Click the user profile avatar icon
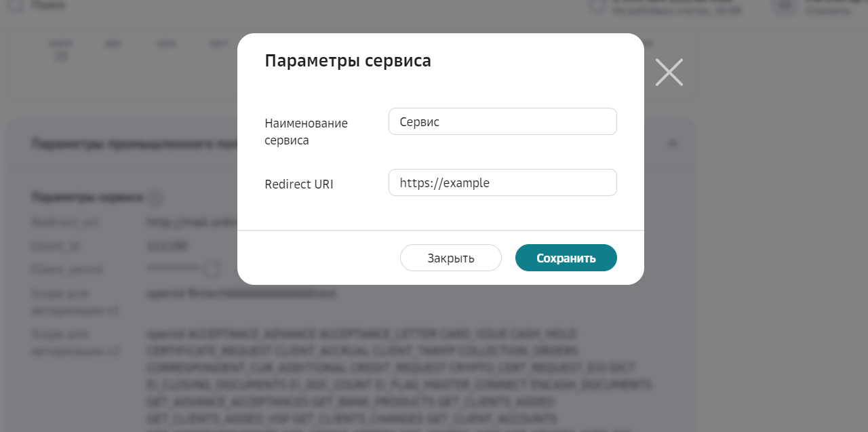This screenshot has width=868, height=432. [785, 5]
